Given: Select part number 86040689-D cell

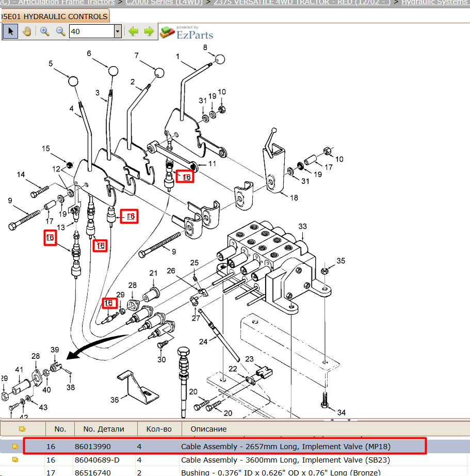Looking at the screenshot, I should 97,460.
